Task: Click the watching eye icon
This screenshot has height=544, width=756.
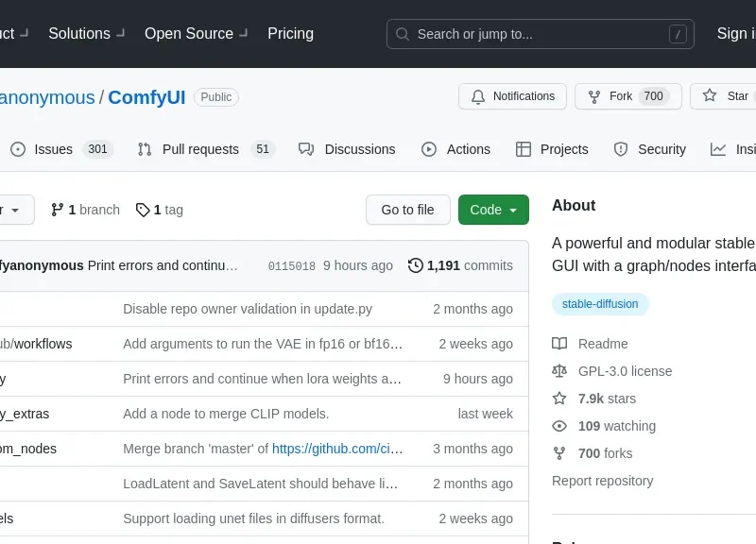Action: [559, 426]
